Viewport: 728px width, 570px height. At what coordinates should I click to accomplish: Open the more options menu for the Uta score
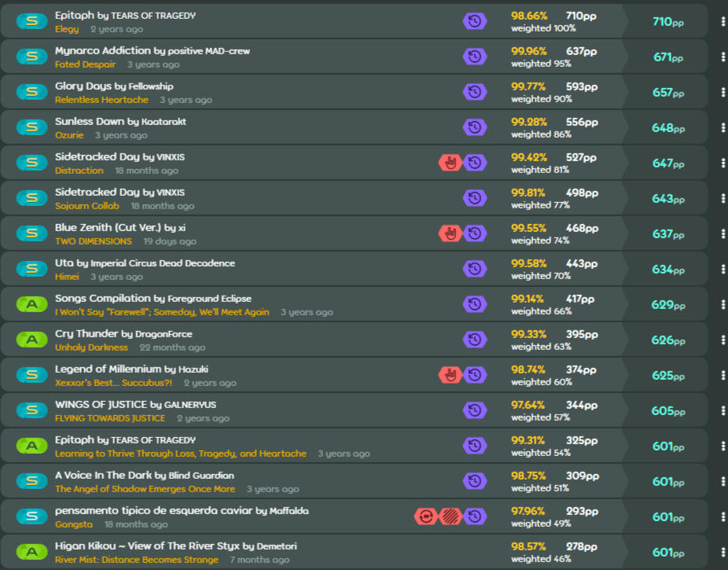(x=722, y=269)
